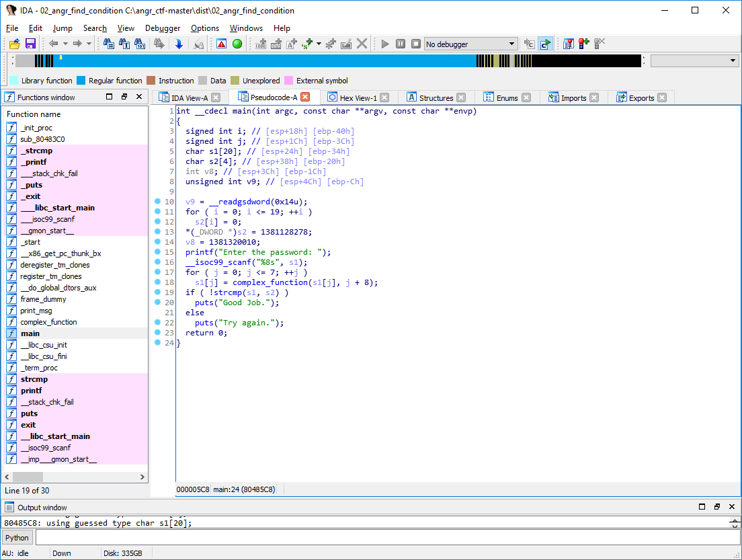Open the Debugger menu

[163, 28]
